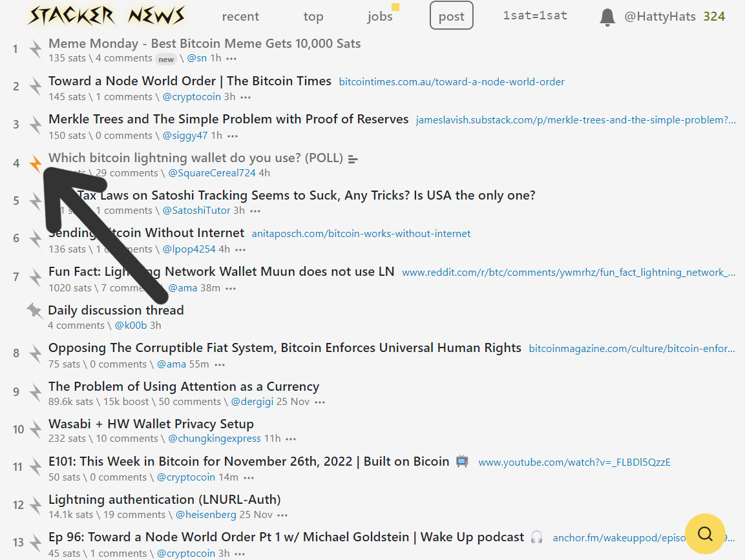Zap the Muun wallet Fun Fact post
This screenshot has width=745, height=560.
(36, 277)
